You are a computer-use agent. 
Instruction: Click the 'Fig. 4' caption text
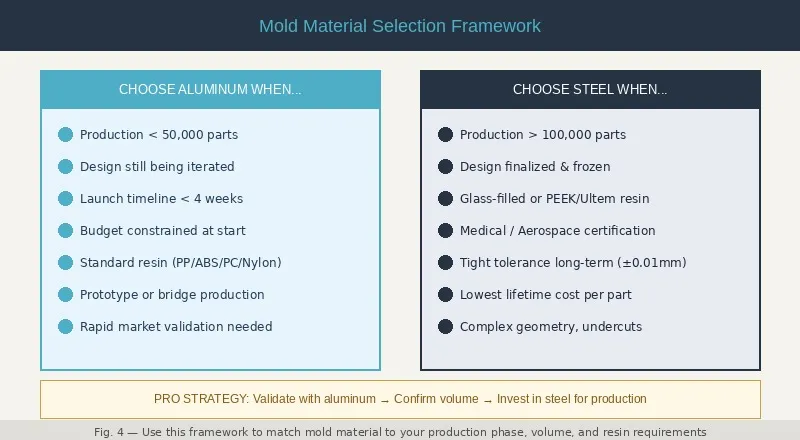click(400, 432)
